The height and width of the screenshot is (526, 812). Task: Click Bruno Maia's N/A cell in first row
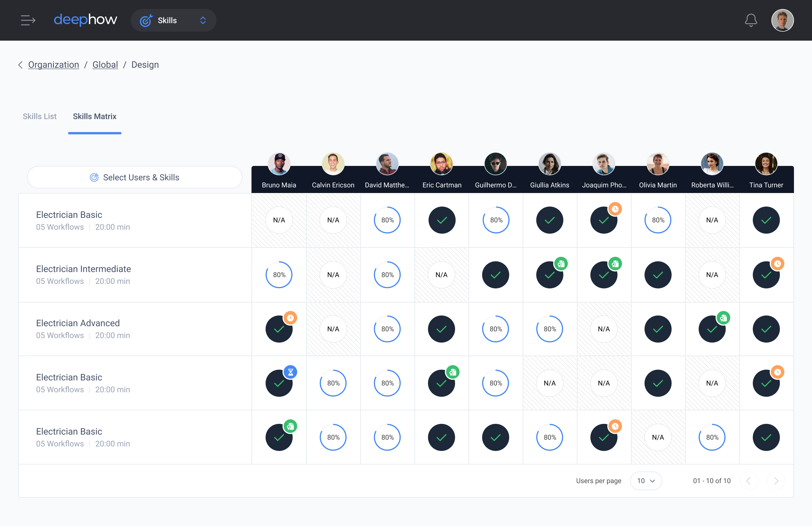pos(279,220)
